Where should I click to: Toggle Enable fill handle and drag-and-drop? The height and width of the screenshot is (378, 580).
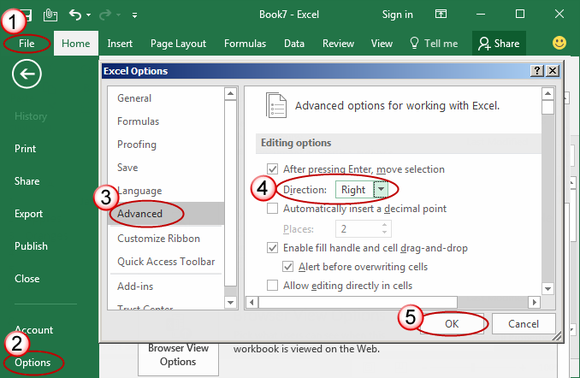(273, 248)
